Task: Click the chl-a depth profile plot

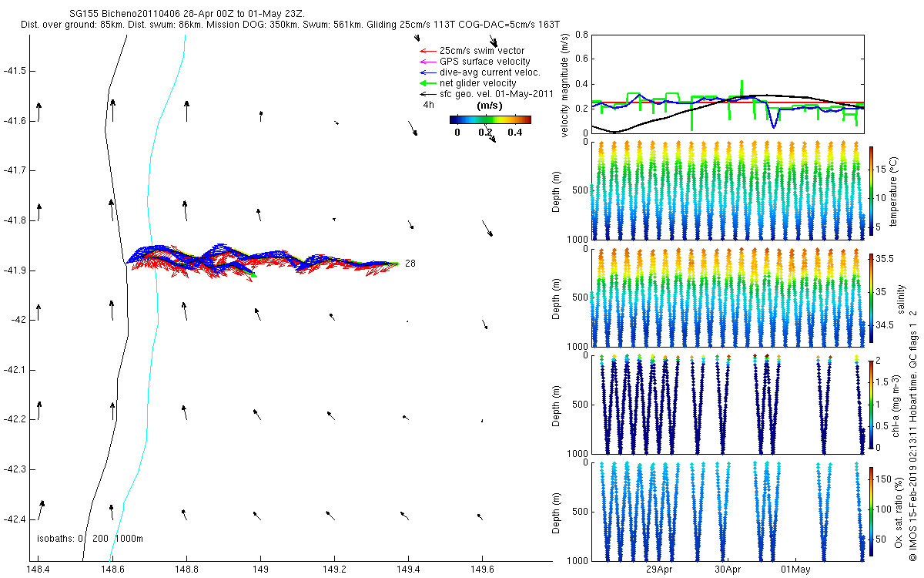Action: (x=727, y=403)
